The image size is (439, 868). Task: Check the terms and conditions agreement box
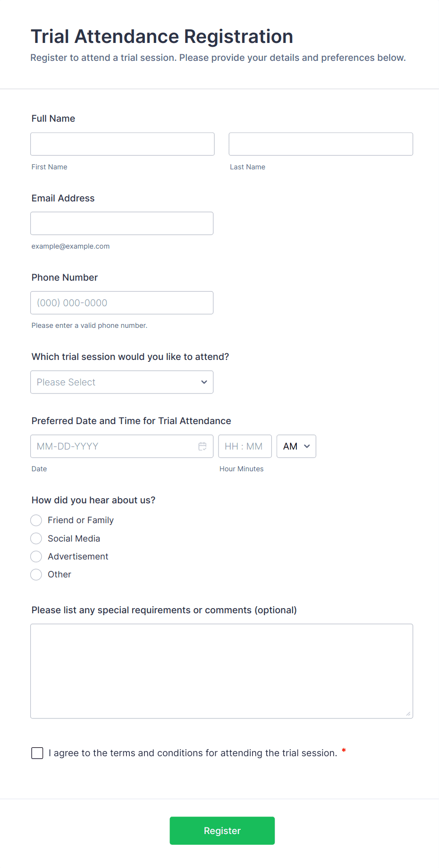pyautogui.click(x=37, y=753)
